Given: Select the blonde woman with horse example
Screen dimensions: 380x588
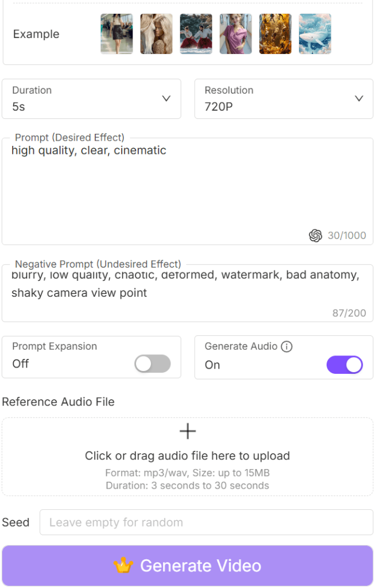Looking at the screenshot, I should [156, 34].
